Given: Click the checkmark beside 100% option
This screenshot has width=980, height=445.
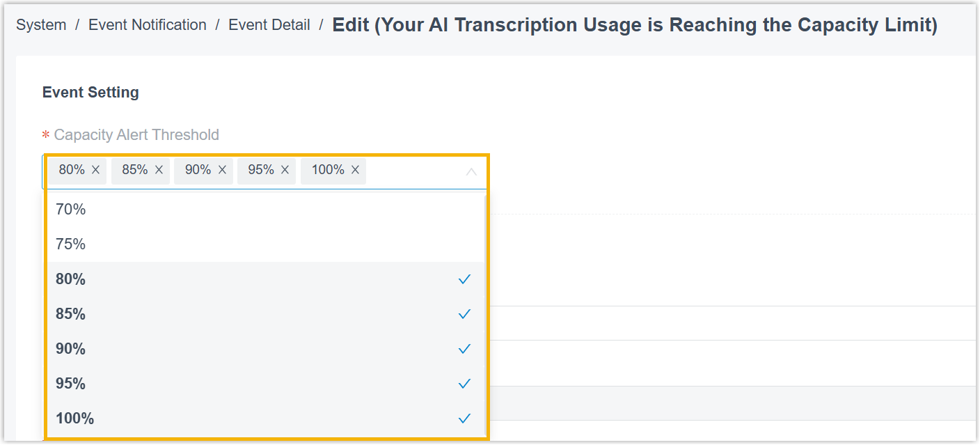Looking at the screenshot, I should click(x=464, y=419).
